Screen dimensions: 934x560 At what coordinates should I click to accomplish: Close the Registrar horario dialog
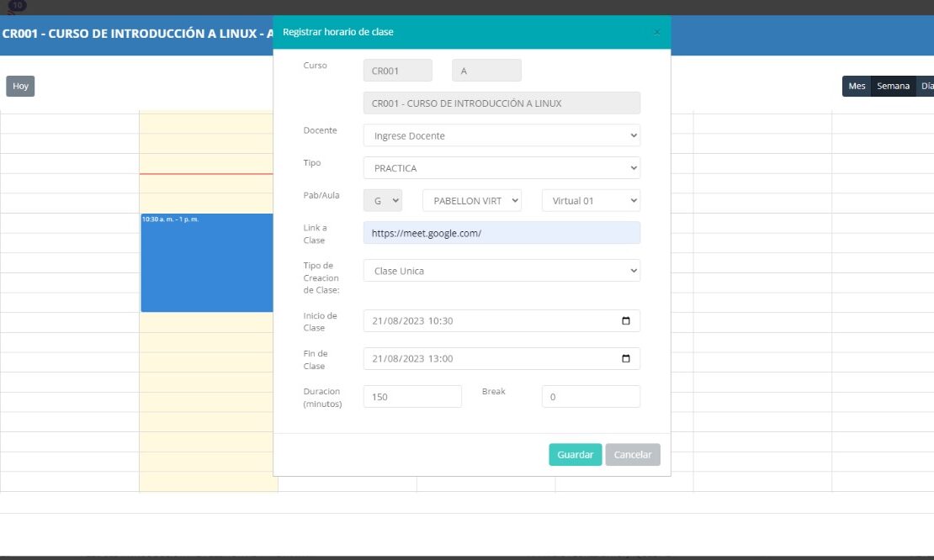click(656, 32)
